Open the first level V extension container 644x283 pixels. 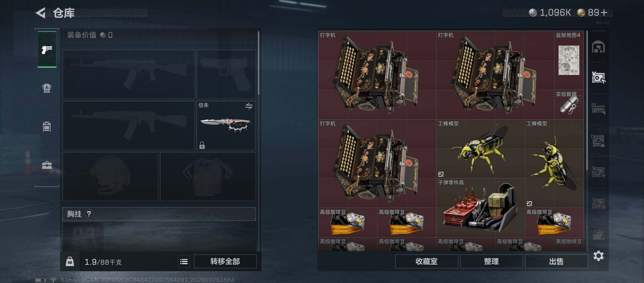[598, 78]
